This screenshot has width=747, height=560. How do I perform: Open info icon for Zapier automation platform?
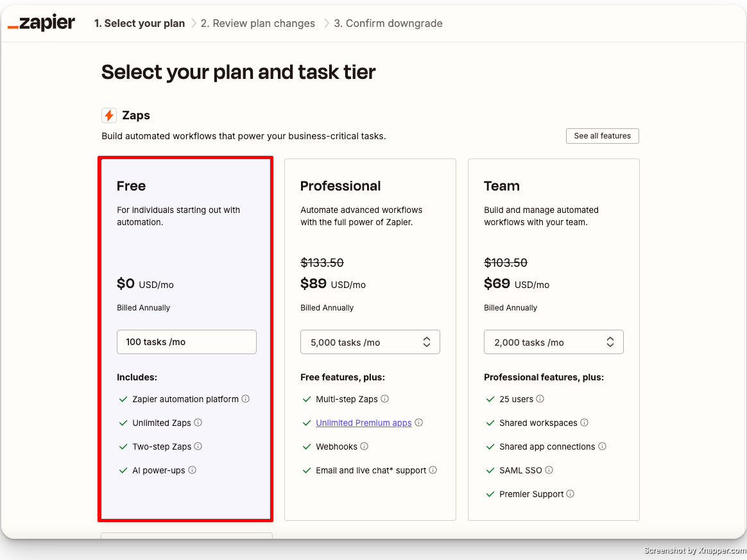tap(245, 398)
